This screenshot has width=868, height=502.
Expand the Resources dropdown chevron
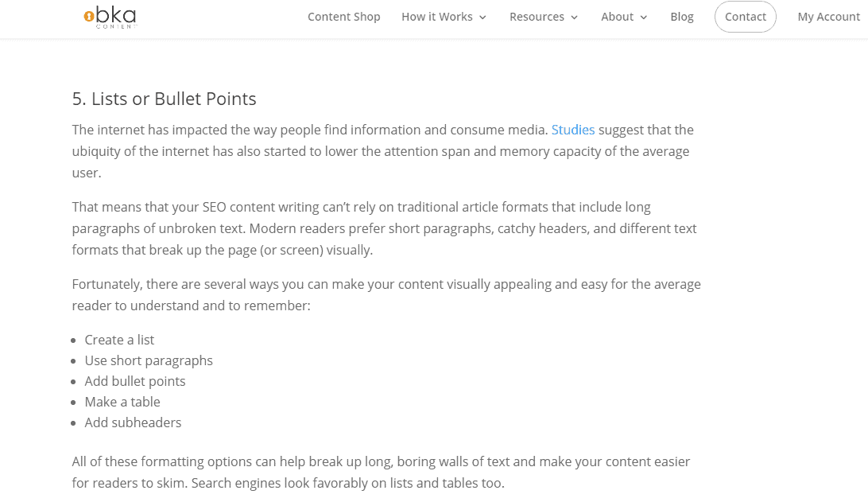575,18
